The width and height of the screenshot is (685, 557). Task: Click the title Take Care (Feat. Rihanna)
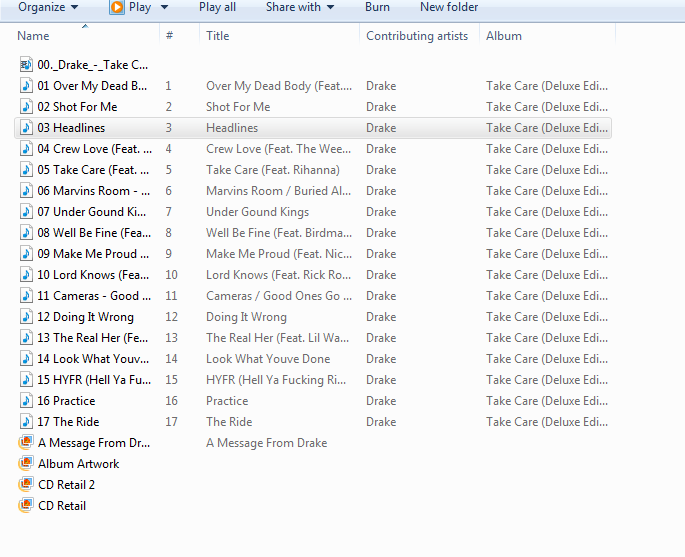[273, 170]
